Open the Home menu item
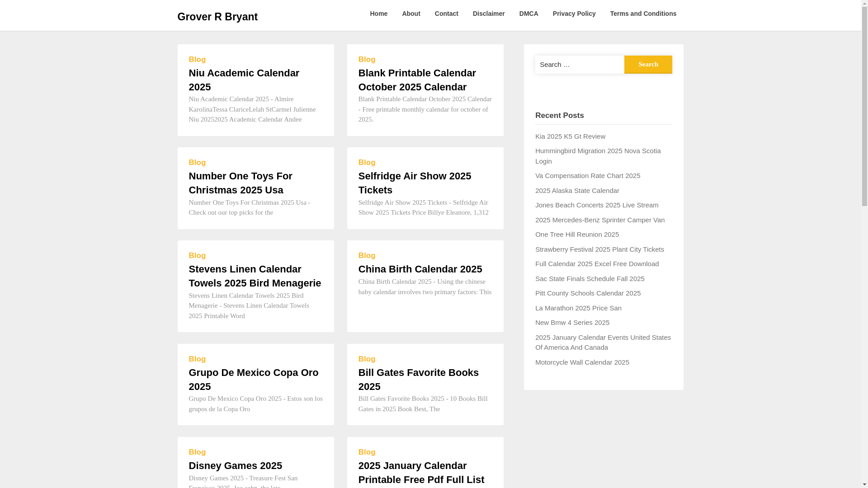Image resolution: width=868 pixels, height=488 pixels. [378, 14]
